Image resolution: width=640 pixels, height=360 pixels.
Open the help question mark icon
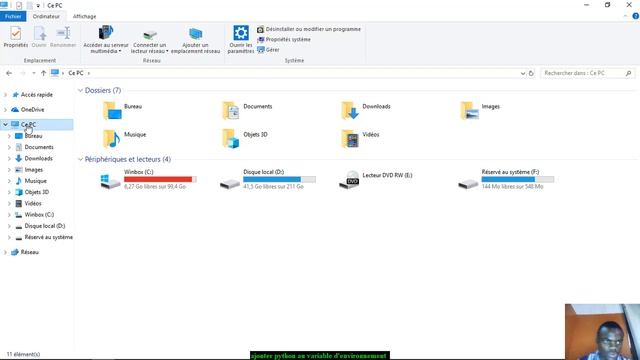[x=636, y=16]
